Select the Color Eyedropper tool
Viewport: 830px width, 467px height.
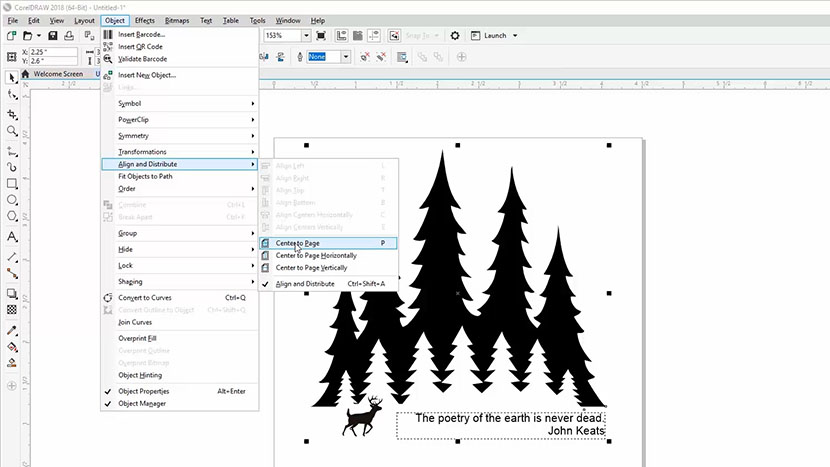(12, 330)
